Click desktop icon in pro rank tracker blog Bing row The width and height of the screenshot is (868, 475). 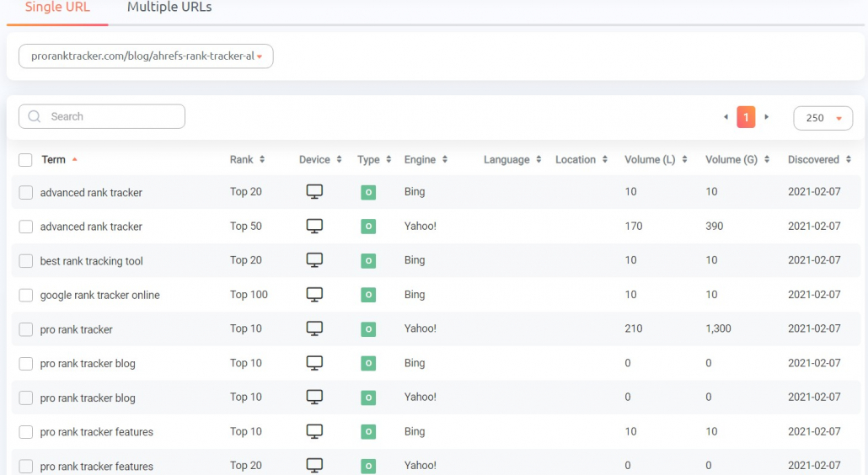coord(314,363)
